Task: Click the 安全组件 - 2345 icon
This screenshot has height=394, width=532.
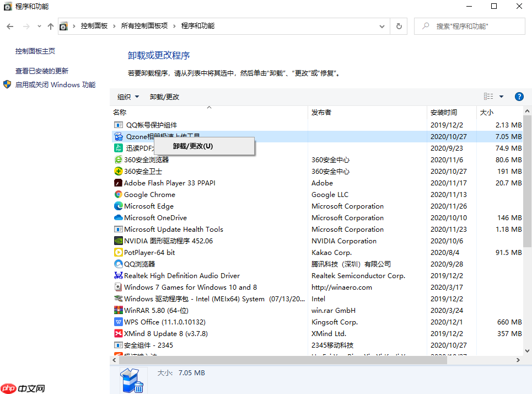Action: tap(118, 345)
